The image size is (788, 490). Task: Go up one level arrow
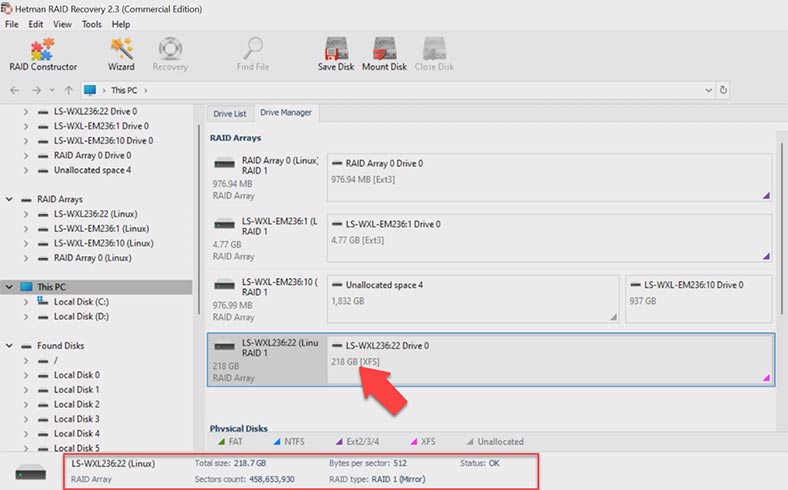click(68, 90)
